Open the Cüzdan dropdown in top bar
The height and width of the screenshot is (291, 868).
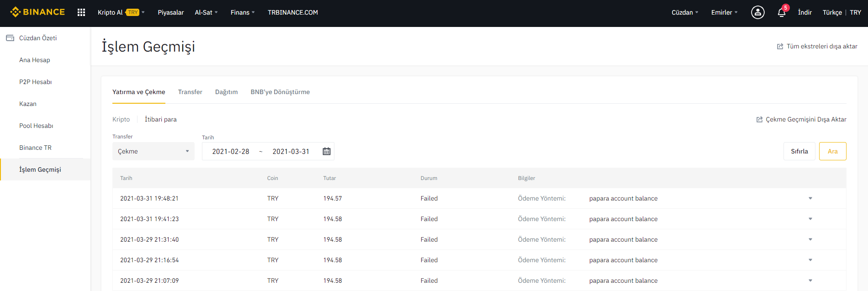684,12
